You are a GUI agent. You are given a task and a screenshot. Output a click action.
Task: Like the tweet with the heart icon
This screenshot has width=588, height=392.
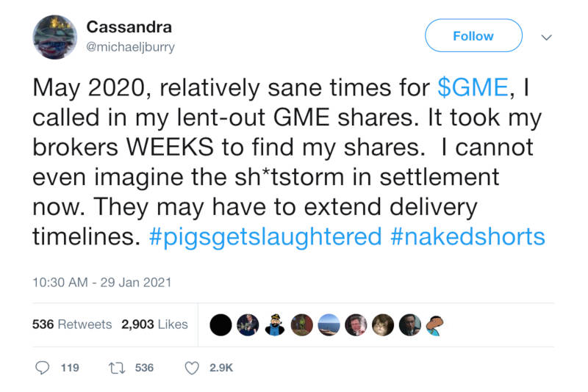point(192,368)
